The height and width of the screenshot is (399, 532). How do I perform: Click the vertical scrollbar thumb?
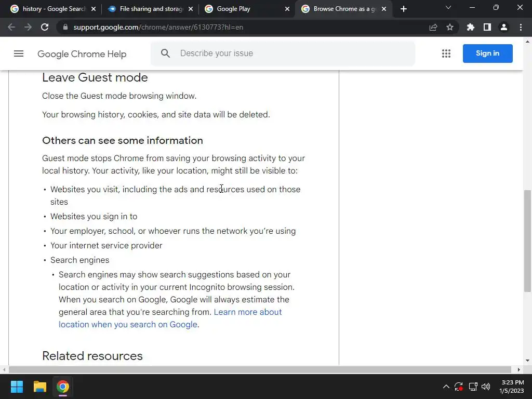(x=527, y=241)
